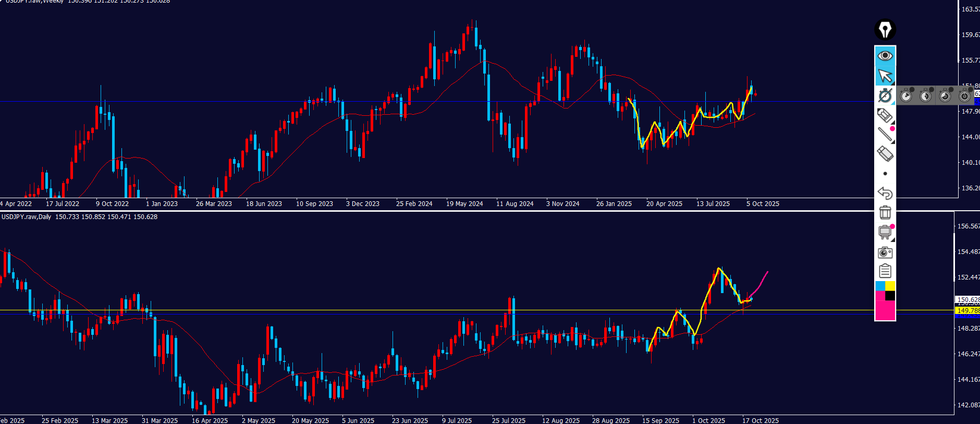The width and height of the screenshot is (980, 424).
Task: Pick the yellow color swatch
Action: 890,286
